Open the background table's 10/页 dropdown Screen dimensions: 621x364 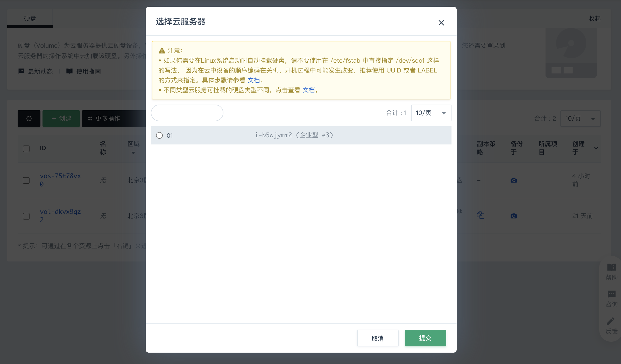pyautogui.click(x=580, y=119)
